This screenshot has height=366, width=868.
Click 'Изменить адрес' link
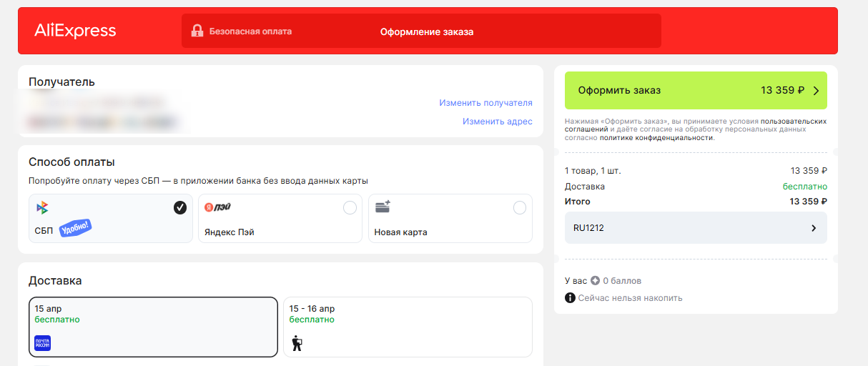497,122
